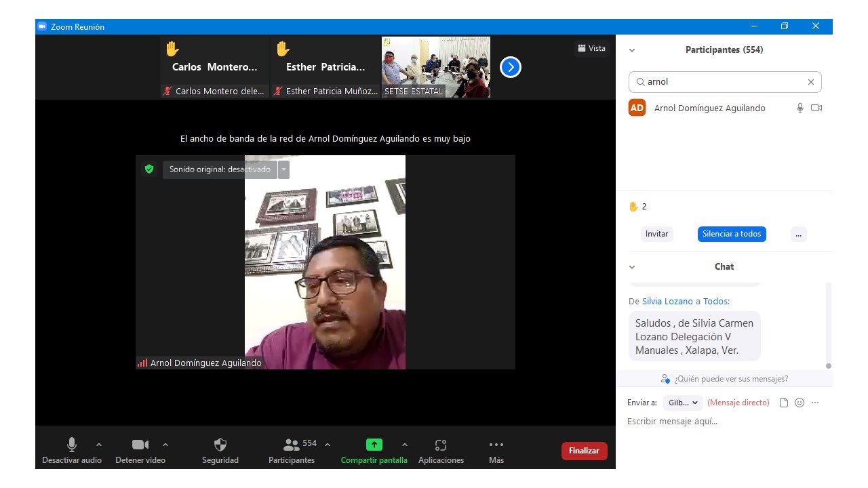Expand audio options arrow beside Desactivar audio

[x=99, y=445]
